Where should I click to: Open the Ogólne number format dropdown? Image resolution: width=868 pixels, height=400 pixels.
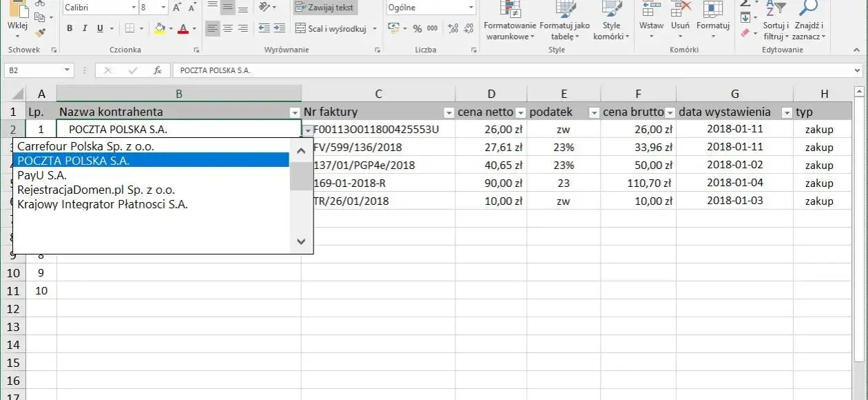click(x=472, y=8)
